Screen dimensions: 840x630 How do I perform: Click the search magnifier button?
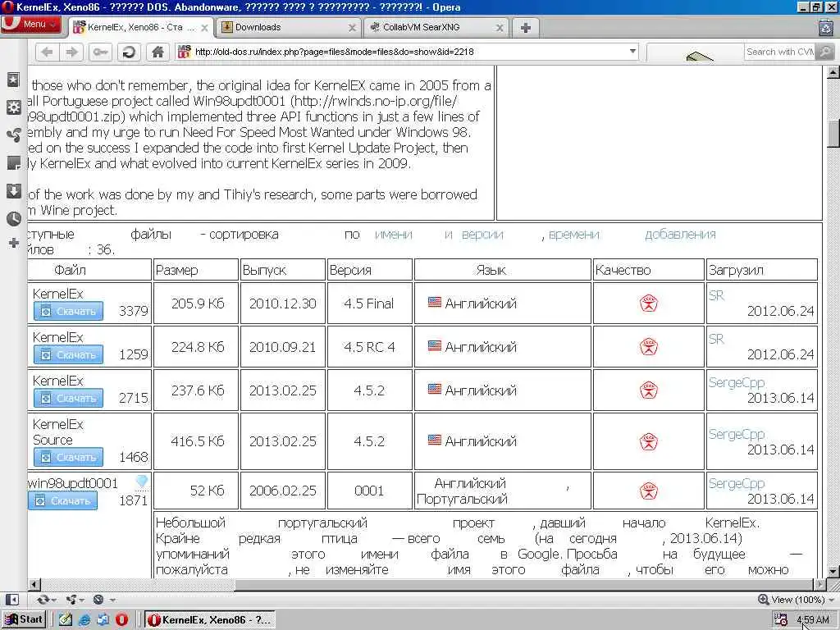[x=825, y=52]
